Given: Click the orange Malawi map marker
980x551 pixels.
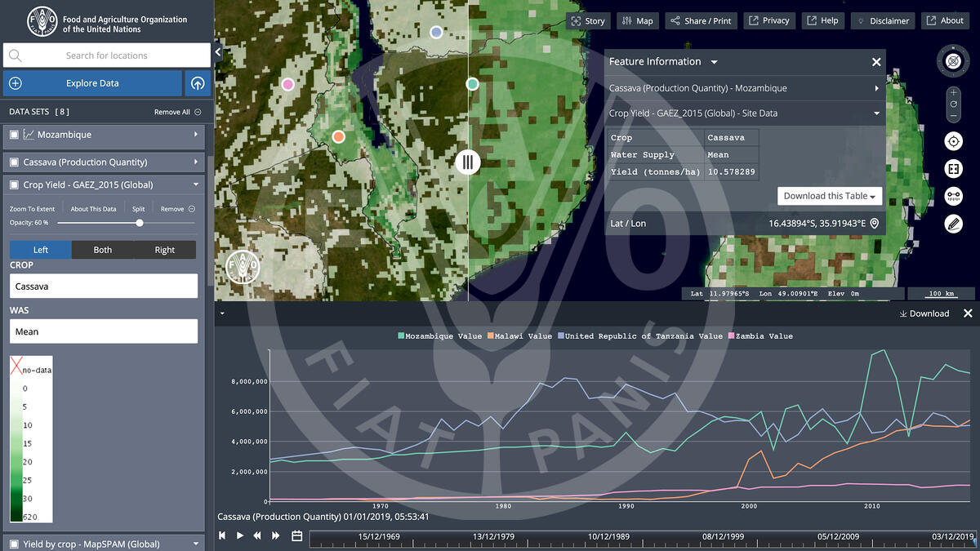Looking at the screenshot, I should (339, 137).
